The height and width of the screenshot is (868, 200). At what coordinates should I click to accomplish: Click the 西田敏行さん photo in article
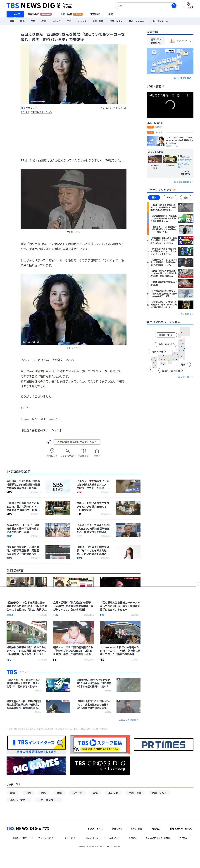point(73,199)
